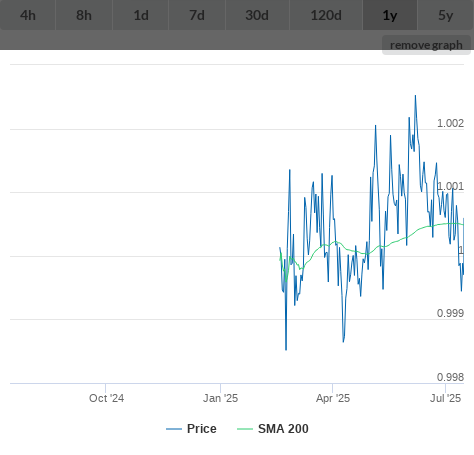The height and width of the screenshot is (455, 474).
Task: Click the Jul '25 axis label
Action: (x=445, y=398)
